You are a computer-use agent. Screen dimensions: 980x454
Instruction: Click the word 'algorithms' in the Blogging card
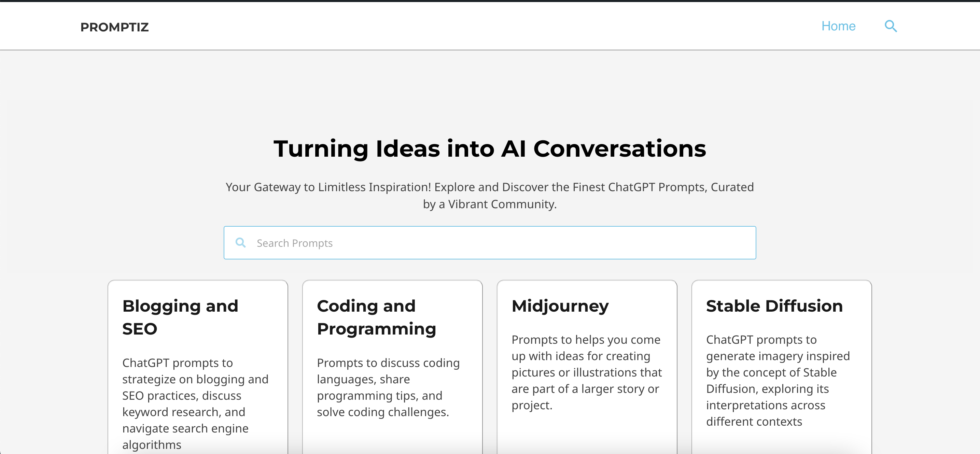pyautogui.click(x=152, y=444)
